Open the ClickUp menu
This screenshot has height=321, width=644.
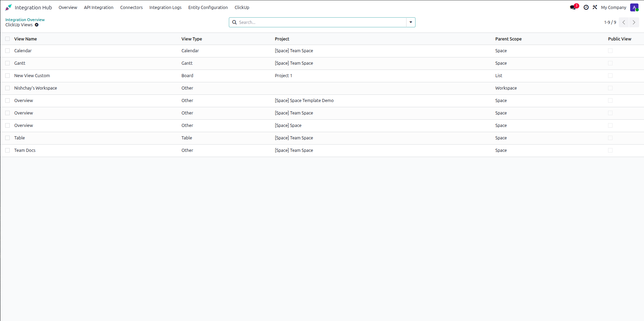point(242,8)
